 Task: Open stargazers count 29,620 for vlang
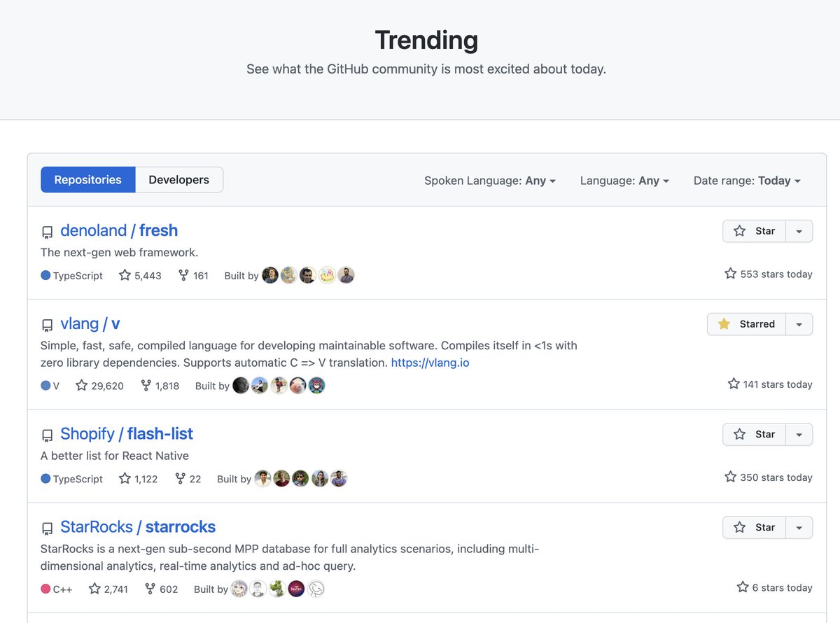[x=99, y=385]
